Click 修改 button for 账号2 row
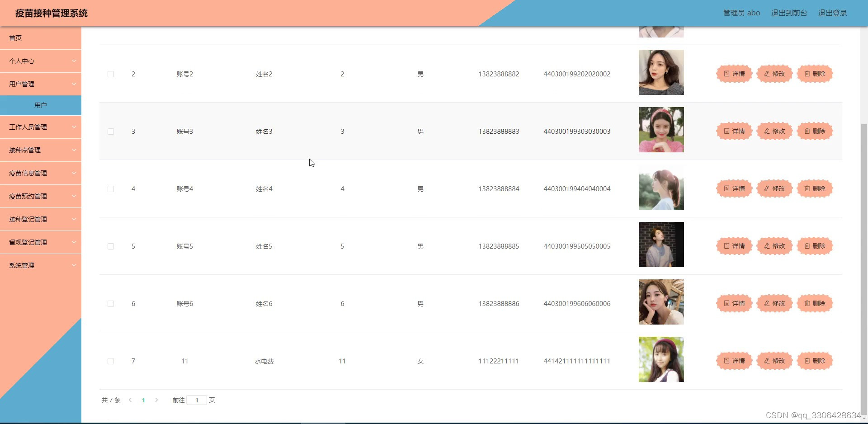The width and height of the screenshot is (868, 424). [x=774, y=74]
